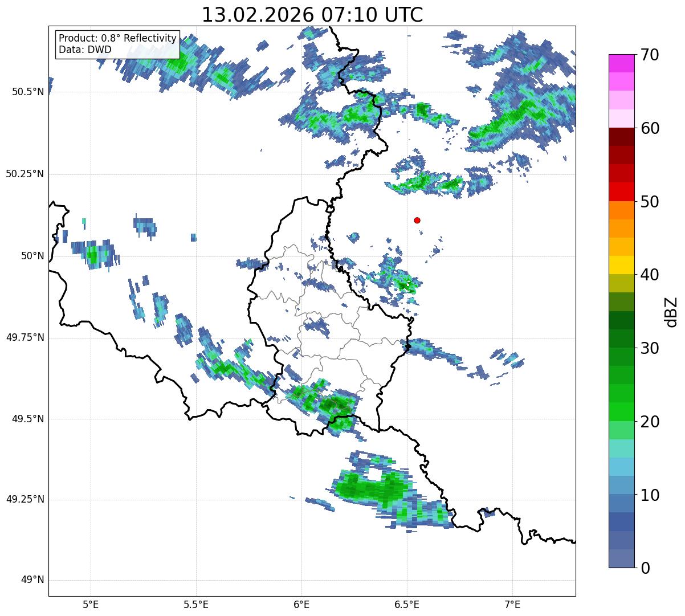685x616 pixels.
Task: Click the 5°E longitude label
Action: (91, 604)
